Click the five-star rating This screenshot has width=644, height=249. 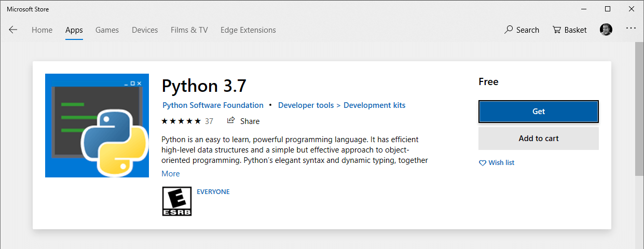point(181,121)
